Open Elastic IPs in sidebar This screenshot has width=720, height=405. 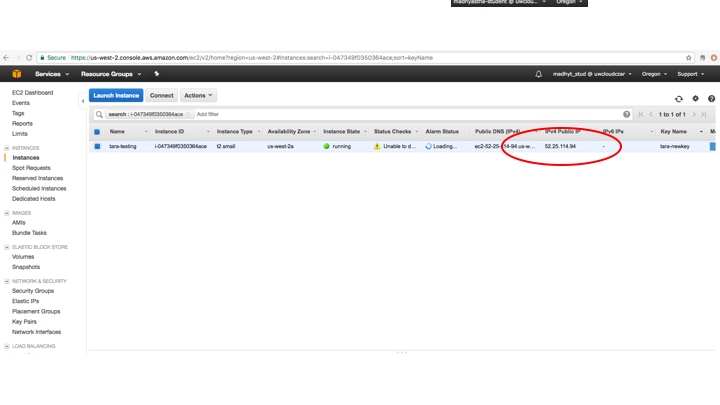pyautogui.click(x=26, y=301)
